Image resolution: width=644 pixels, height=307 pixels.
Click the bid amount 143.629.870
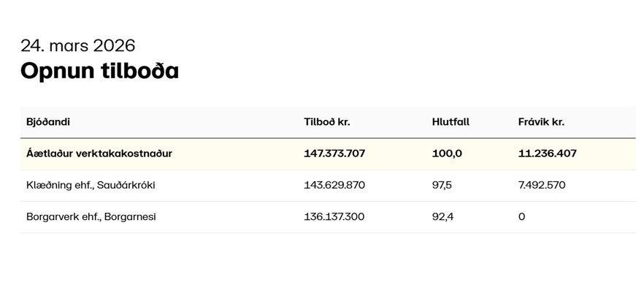[x=334, y=185]
